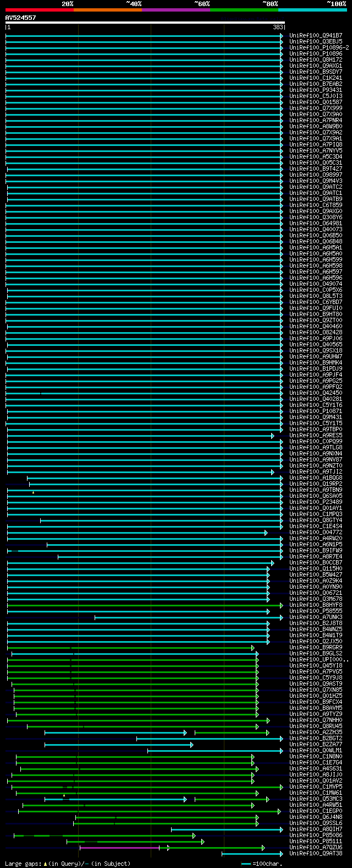Click the cyan ~100% identity legend bar
Image resolution: width=352 pixels, height=868 pixels.
pos(312,10)
